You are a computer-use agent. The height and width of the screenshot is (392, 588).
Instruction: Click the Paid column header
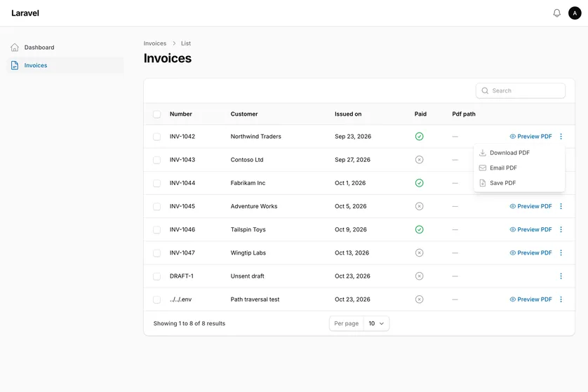coord(420,114)
